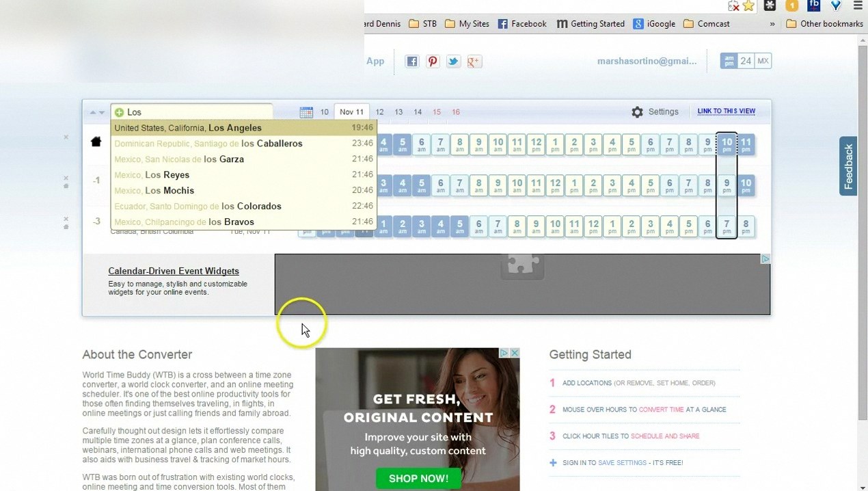Click the black home location icon
This screenshot has width=868, height=491.
[x=96, y=142]
